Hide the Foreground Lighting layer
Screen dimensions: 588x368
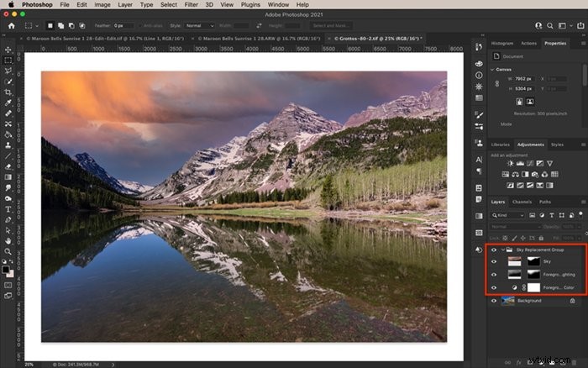point(494,275)
